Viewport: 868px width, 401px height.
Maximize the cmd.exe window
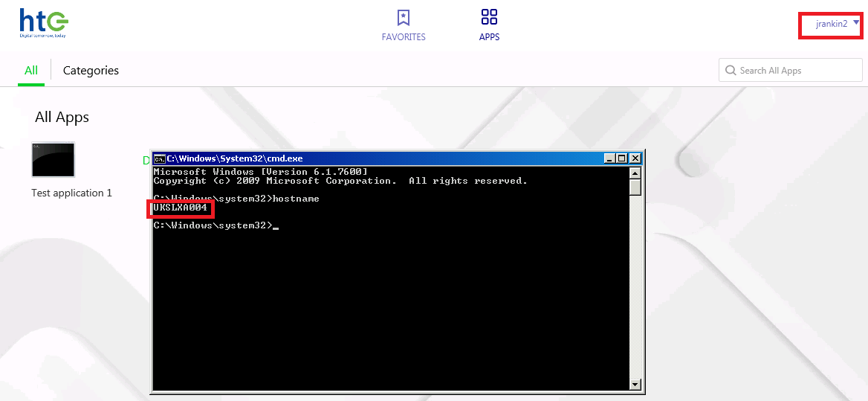(623, 158)
